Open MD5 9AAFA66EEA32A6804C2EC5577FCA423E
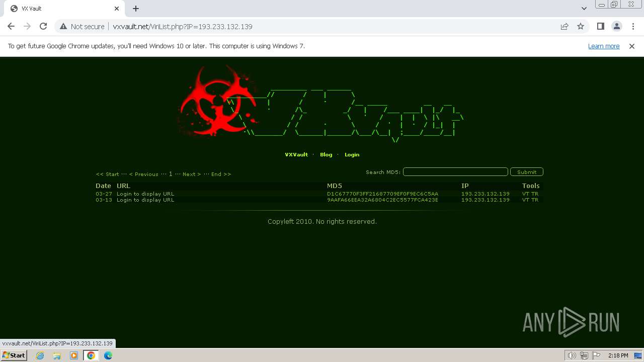 click(x=382, y=200)
